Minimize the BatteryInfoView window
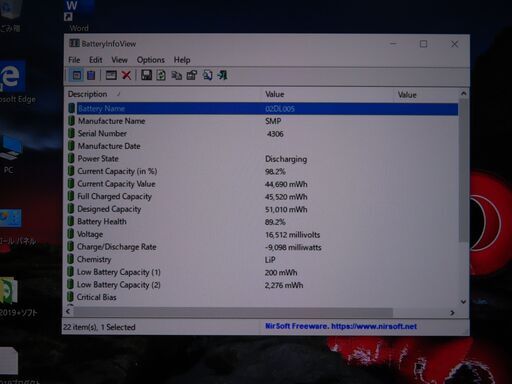Image resolution: width=512 pixels, height=384 pixels. tap(393, 44)
